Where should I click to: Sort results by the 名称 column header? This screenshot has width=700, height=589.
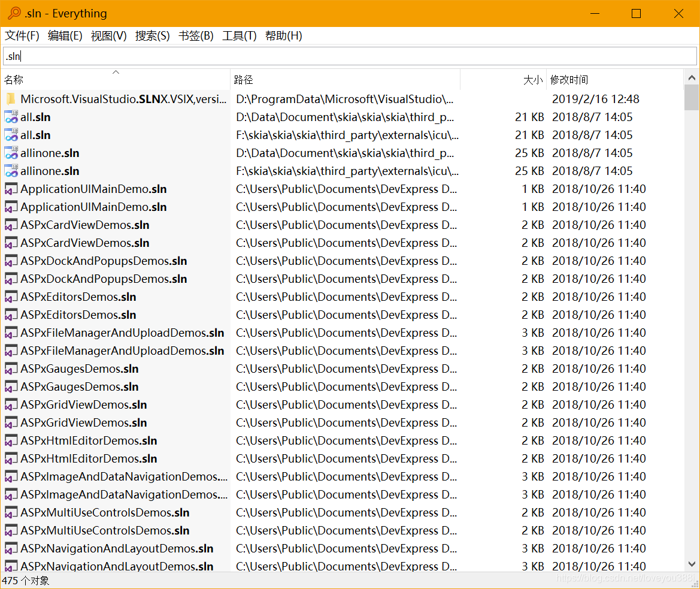(x=116, y=80)
